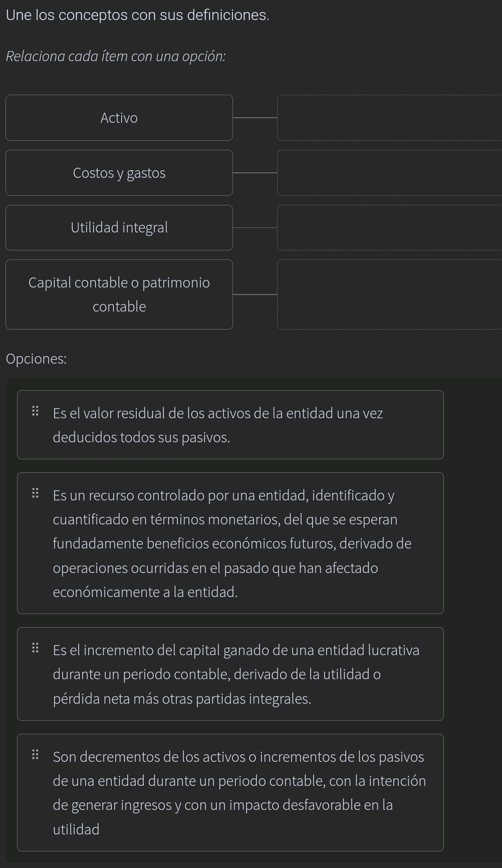This screenshot has height=868, width=502.
Task: Select the 'Costos y gastos' concept box
Action: point(119,172)
